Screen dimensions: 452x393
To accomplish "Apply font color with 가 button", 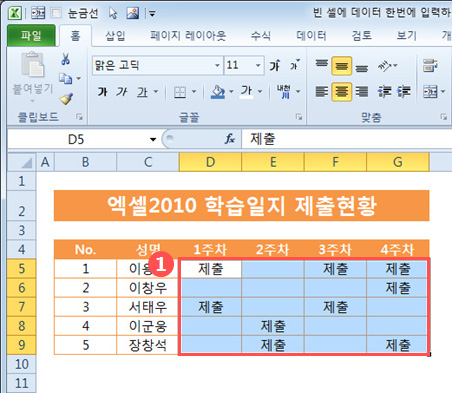I will (x=247, y=92).
